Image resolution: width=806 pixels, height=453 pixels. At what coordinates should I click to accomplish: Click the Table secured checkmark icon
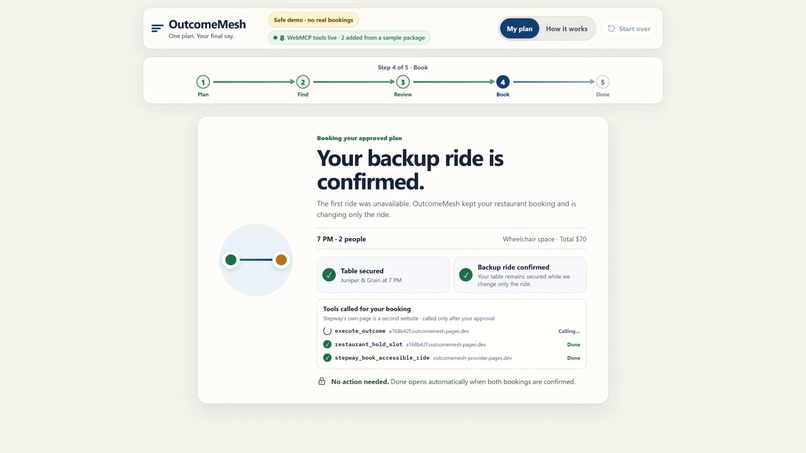[329, 275]
